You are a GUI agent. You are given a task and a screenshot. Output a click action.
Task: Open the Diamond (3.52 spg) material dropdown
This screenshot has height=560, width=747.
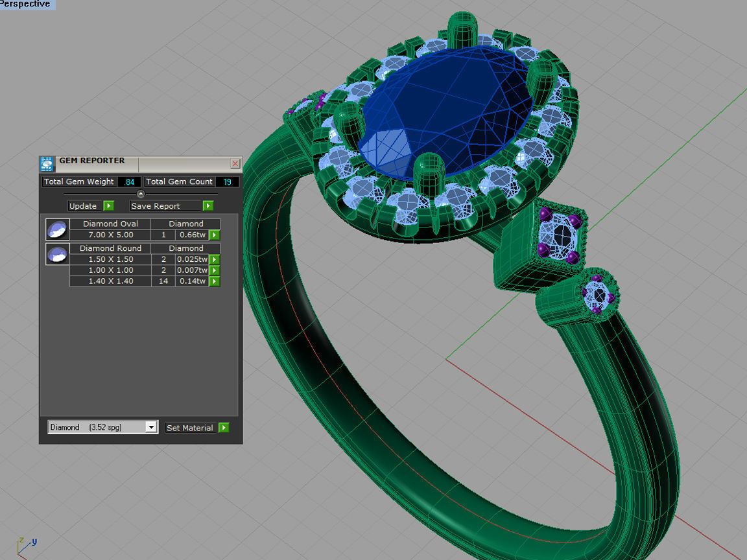(103, 427)
